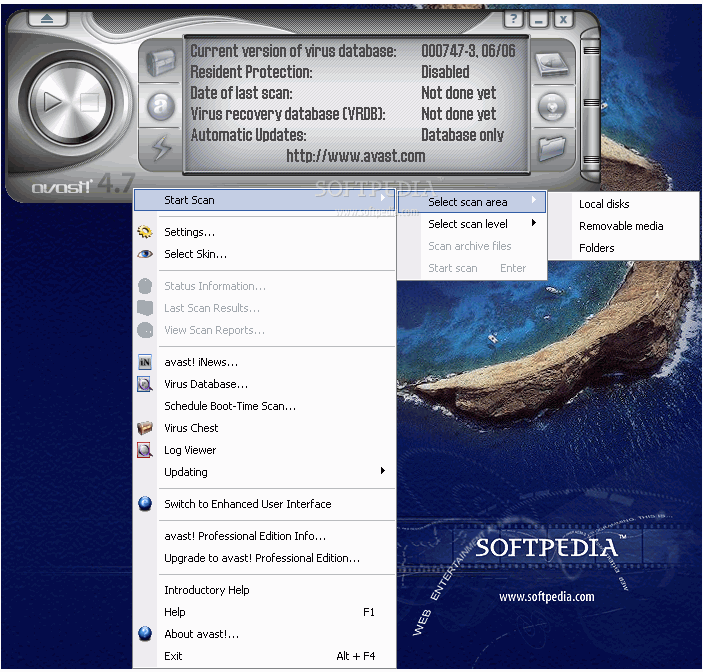Click the blue ball icon beside About avast
Viewport: 703px width, 672px height.
145,633
